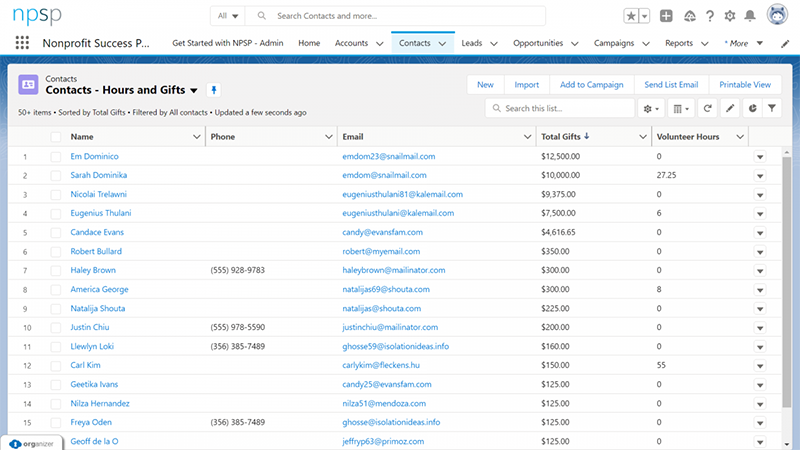Open the Printable View
Image resolution: width=800 pixels, height=450 pixels.
pyautogui.click(x=745, y=85)
